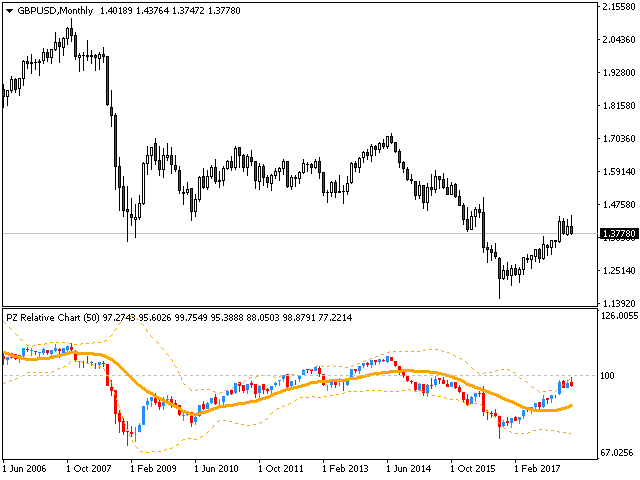Select the 1 Jun 2006 date label
This screenshot has height=480, width=640.
coord(24,468)
